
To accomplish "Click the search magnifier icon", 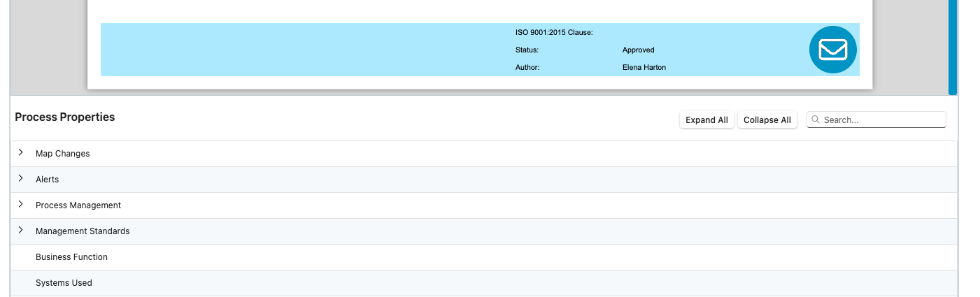I will (x=816, y=119).
